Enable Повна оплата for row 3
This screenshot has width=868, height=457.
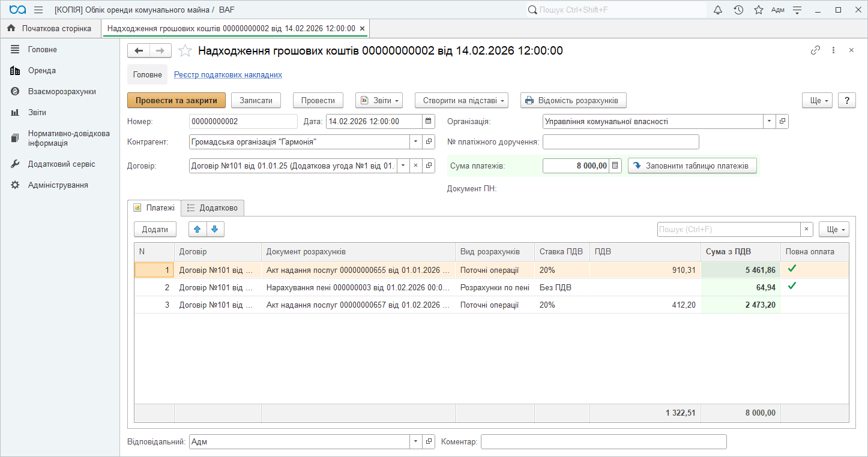point(792,305)
